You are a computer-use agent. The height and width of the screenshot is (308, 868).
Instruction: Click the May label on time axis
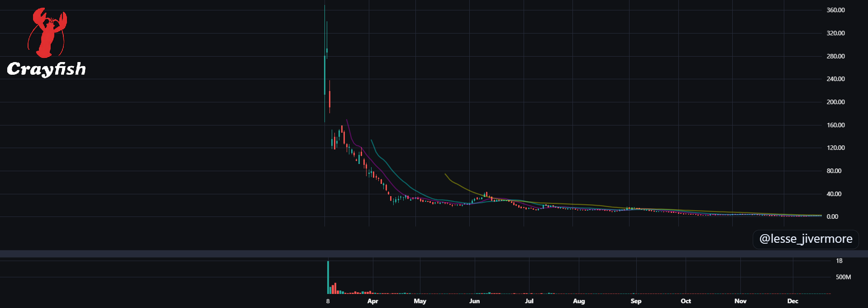coord(420,301)
